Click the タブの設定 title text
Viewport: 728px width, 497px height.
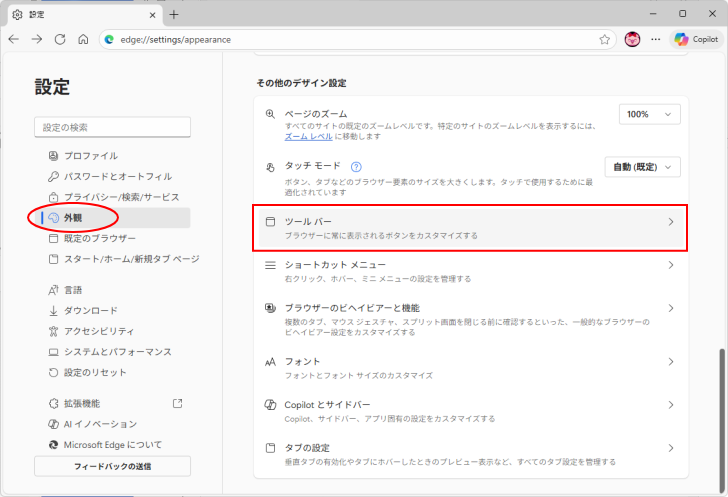coord(307,448)
